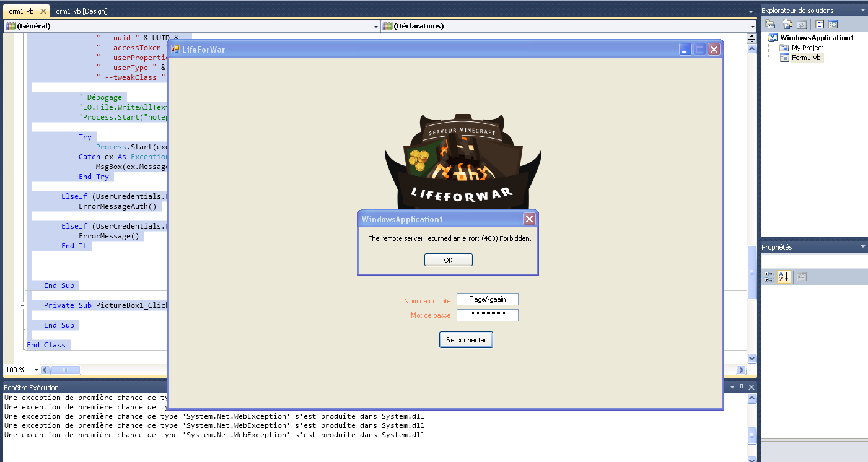Click the property pages icon in Propriétés

click(x=802, y=277)
